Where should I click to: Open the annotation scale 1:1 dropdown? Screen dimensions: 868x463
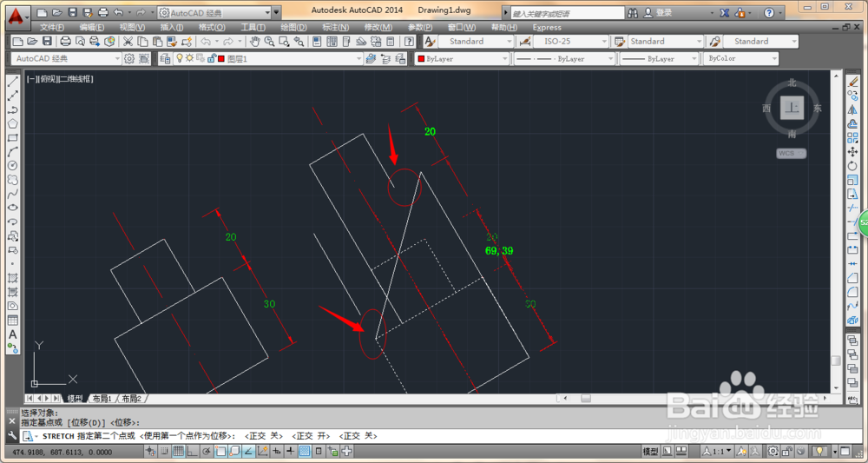point(718,451)
